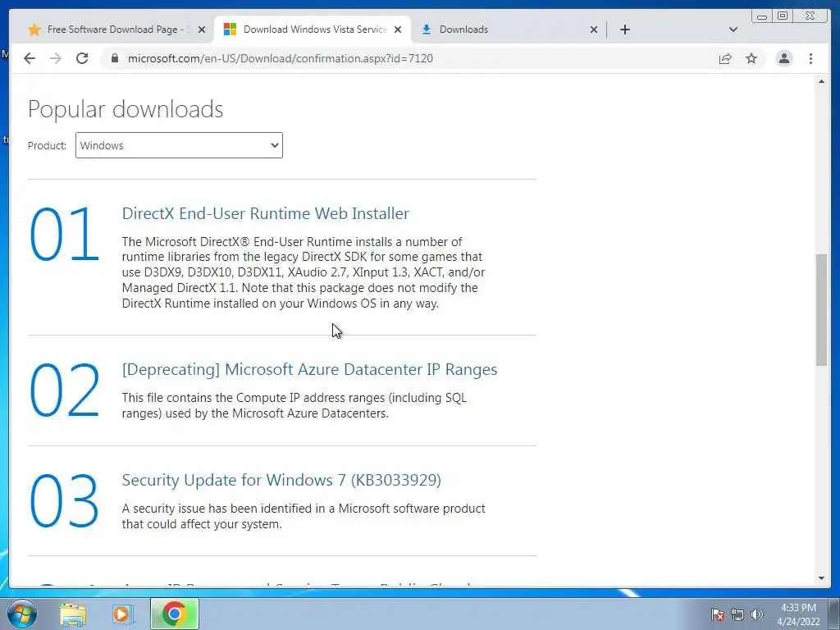This screenshot has width=840, height=630.
Task: Open DirectX End-User Runtime Web Installer link
Action: (x=265, y=213)
